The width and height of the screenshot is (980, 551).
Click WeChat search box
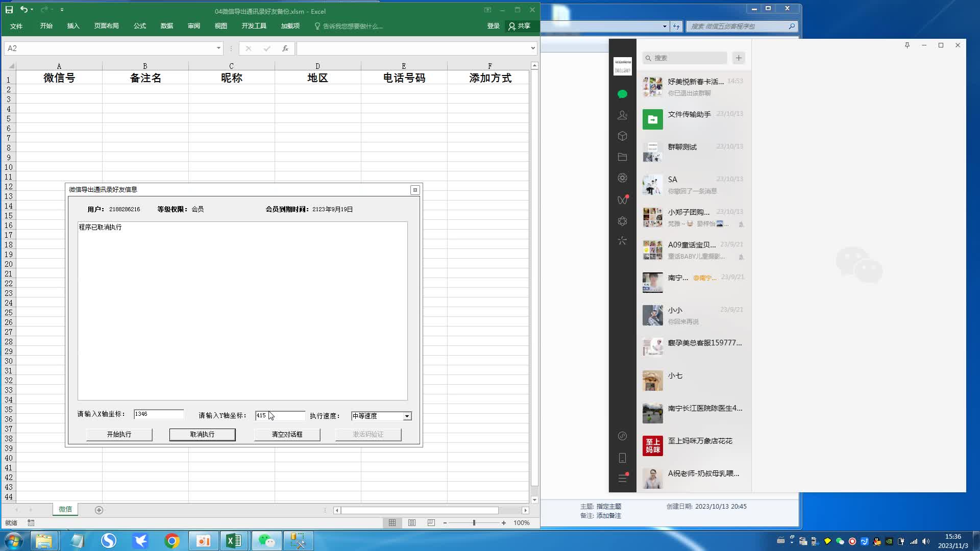[684, 58]
